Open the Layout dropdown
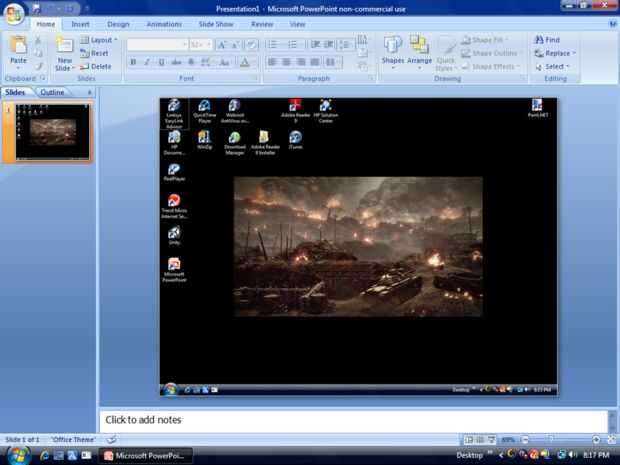 tap(99, 40)
